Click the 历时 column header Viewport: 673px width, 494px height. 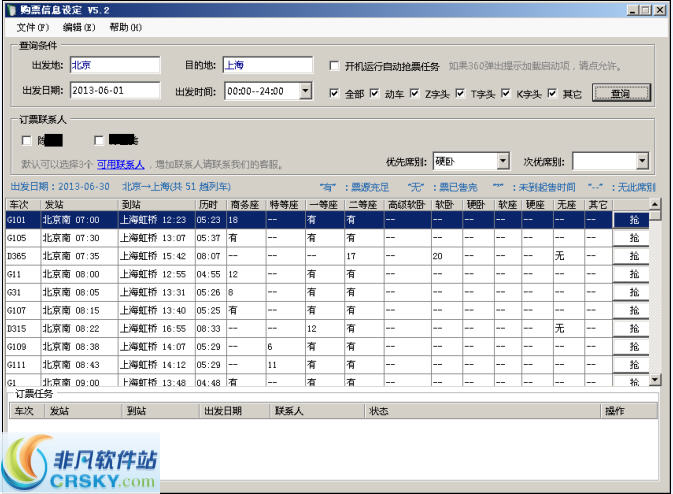pos(211,205)
